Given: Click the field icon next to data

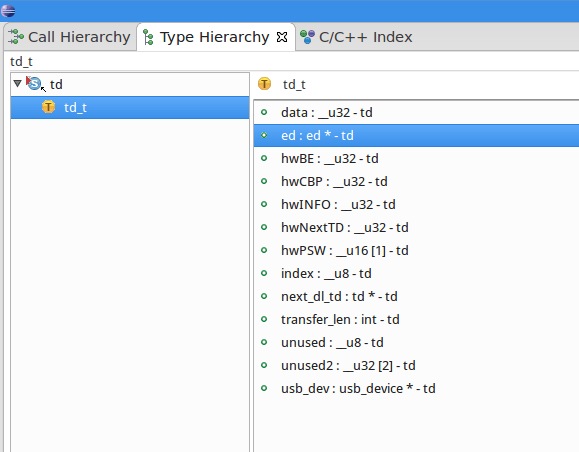Looking at the screenshot, I should coord(264,112).
